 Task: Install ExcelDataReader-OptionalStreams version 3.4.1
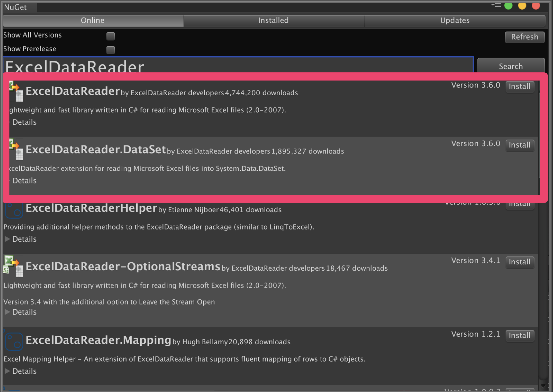pyautogui.click(x=520, y=262)
